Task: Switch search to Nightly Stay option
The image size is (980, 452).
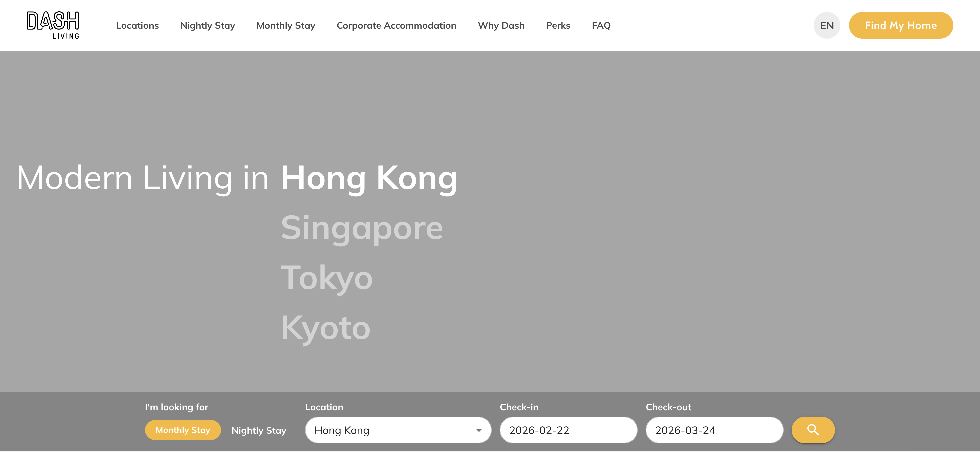Action: 259,430
